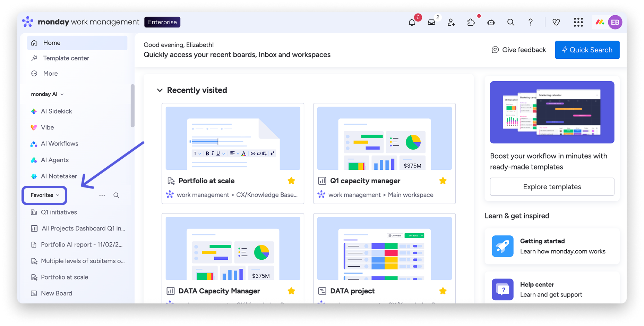The width and height of the screenshot is (644, 326).
Task: Click the AI Agents icon
Action: (34, 160)
